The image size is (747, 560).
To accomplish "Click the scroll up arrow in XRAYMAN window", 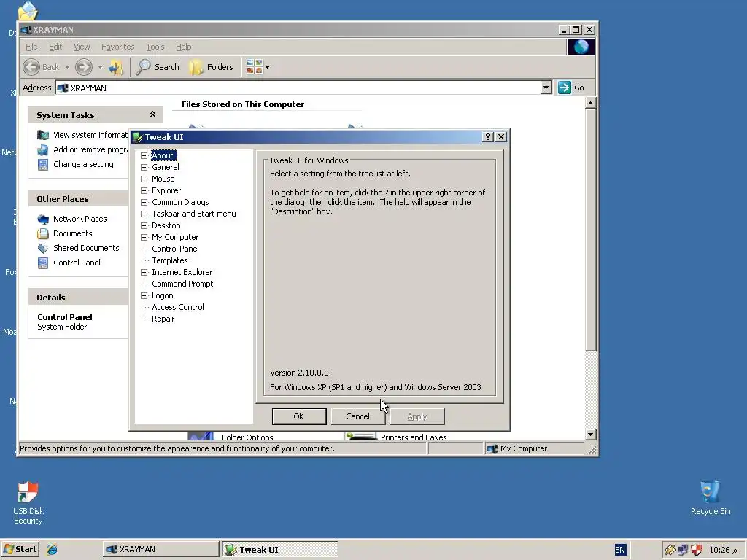I will [x=590, y=103].
